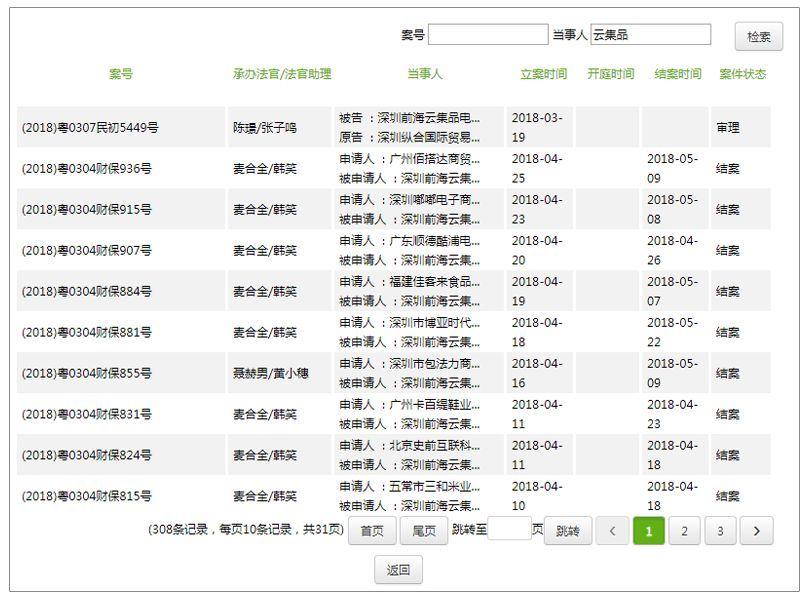Image resolution: width=810 pixels, height=598 pixels.
Task: Click the 检索 search button
Action: point(758,37)
